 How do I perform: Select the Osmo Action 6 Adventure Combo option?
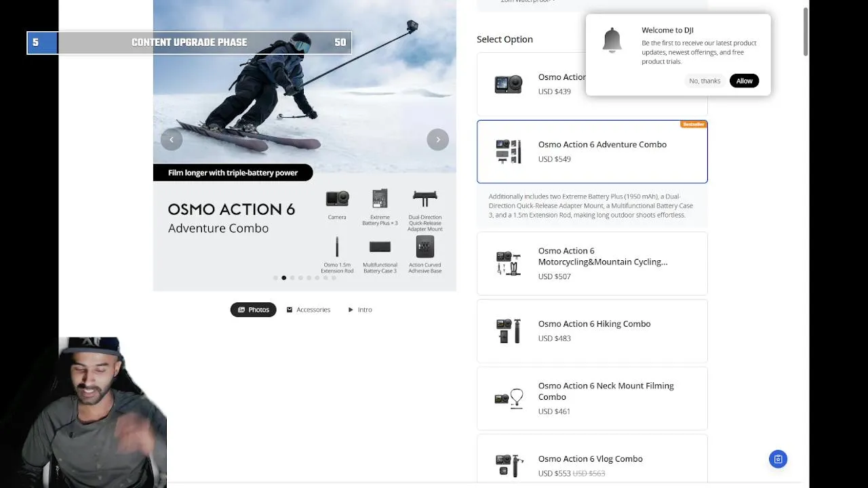tap(592, 152)
